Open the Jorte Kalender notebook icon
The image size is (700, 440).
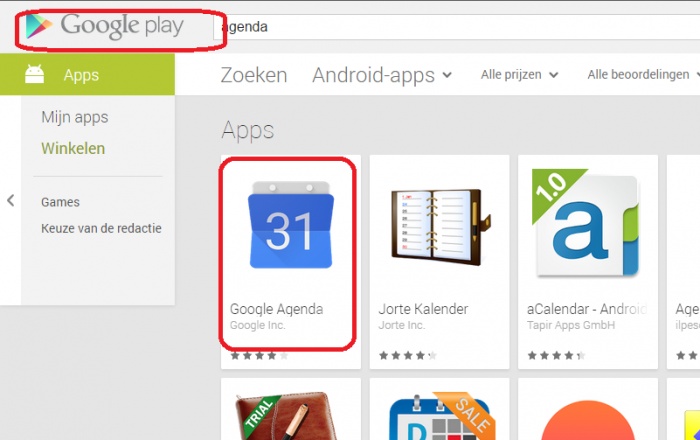(440, 228)
